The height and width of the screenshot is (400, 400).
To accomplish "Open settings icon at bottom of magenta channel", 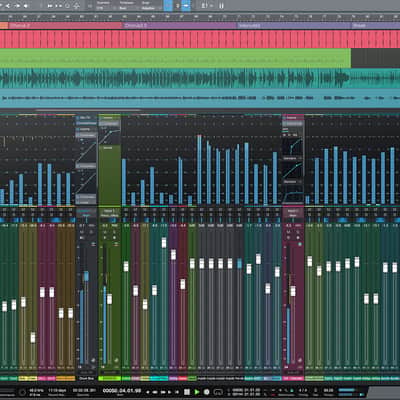I will pyautogui.click(x=300, y=360).
